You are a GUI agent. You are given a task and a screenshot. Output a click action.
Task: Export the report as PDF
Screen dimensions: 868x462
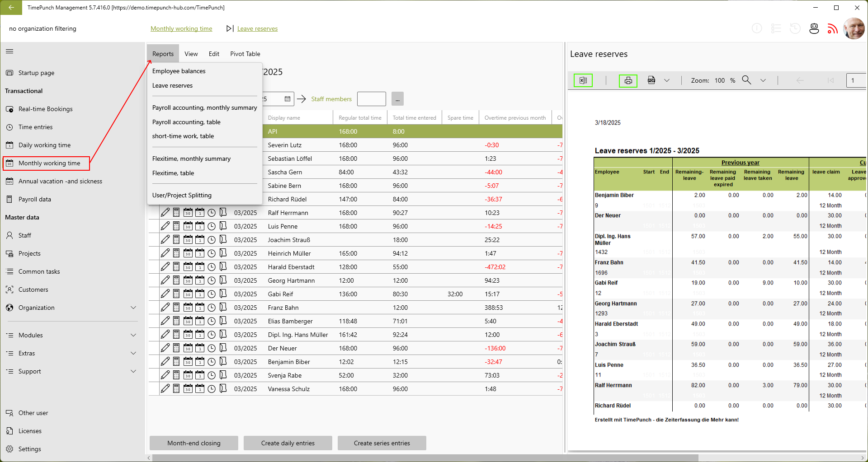click(651, 80)
